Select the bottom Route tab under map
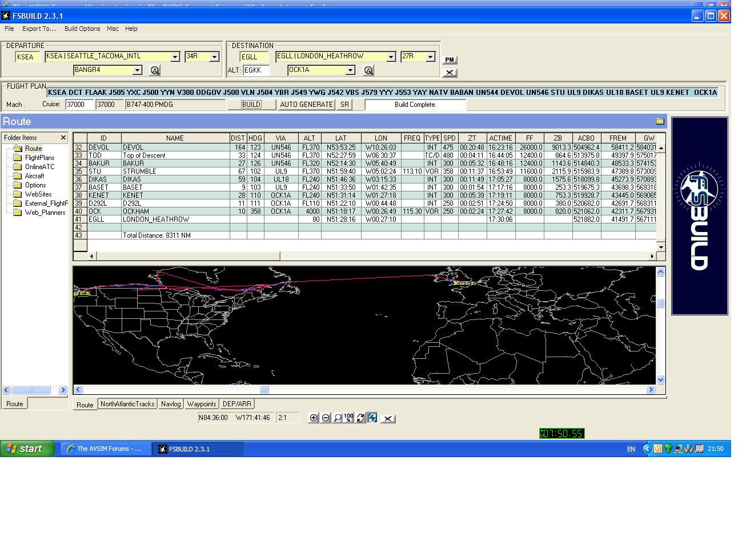Viewport: 746px width, 560px height. click(85, 405)
